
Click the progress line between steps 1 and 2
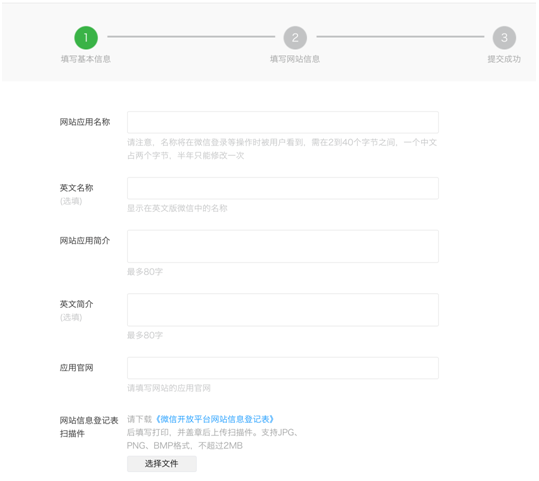click(191, 36)
